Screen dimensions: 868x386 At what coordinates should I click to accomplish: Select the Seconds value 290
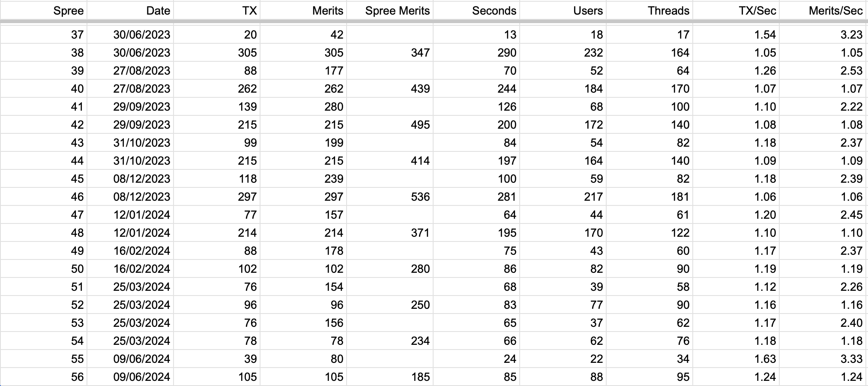(x=476, y=52)
